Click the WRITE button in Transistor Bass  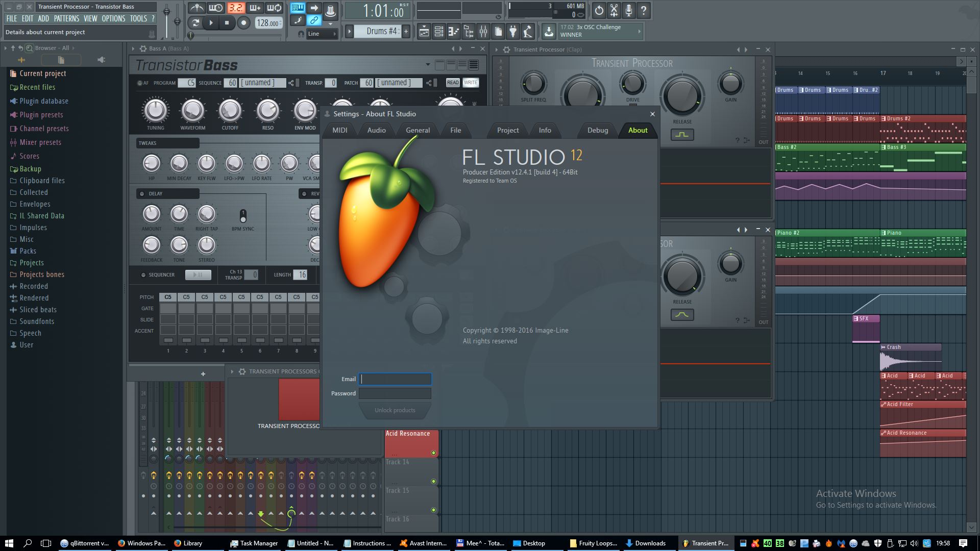[471, 83]
